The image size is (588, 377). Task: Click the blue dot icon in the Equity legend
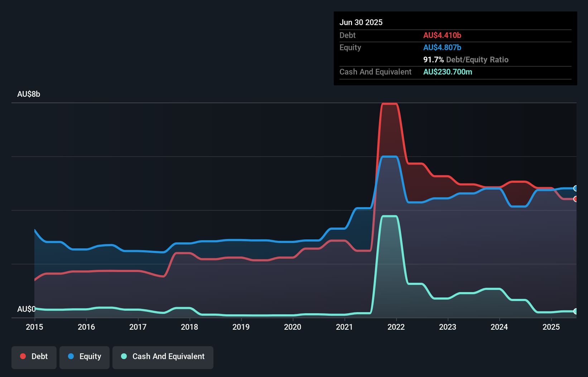tap(71, 356)
